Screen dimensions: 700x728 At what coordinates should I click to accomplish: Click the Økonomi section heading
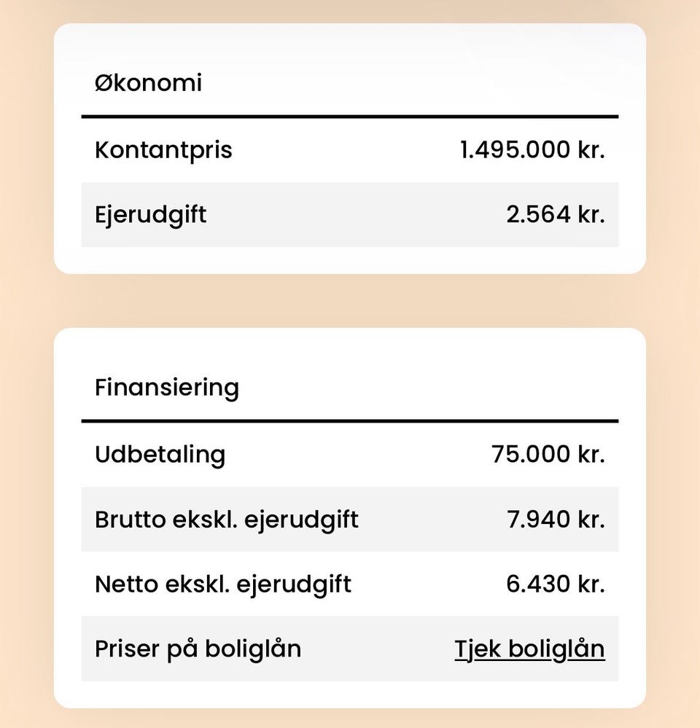tap(148, 83)
